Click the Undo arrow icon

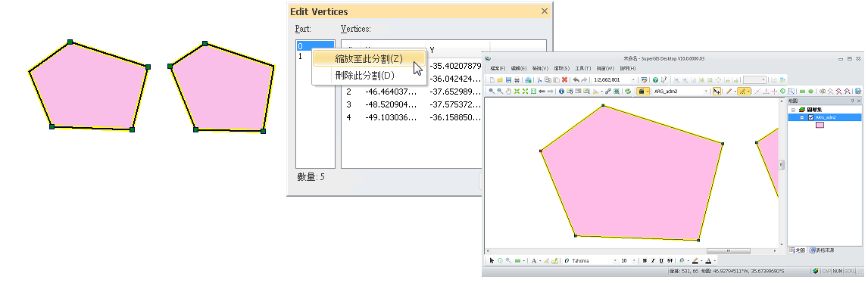[576, 79]
